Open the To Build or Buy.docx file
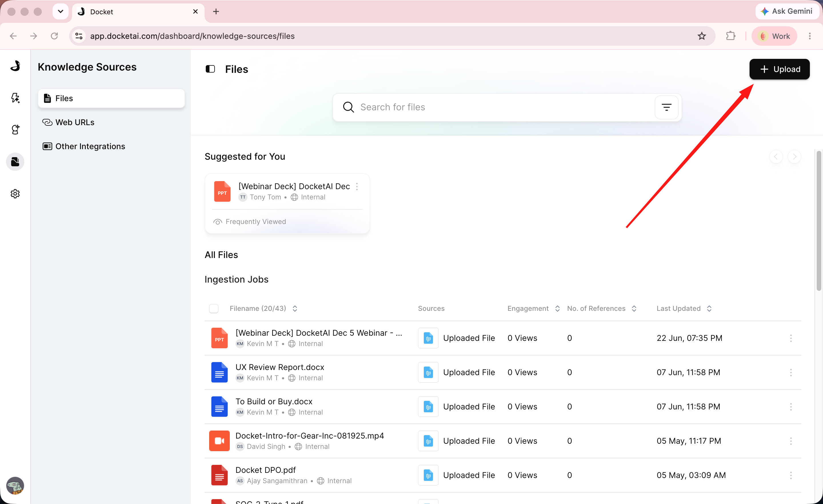The width and height of the screenshot is (823, 504). pyautogui.click(x=274, y=401)
